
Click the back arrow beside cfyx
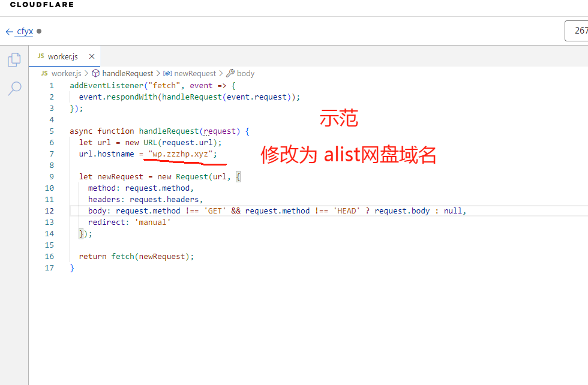click(9, 32)
